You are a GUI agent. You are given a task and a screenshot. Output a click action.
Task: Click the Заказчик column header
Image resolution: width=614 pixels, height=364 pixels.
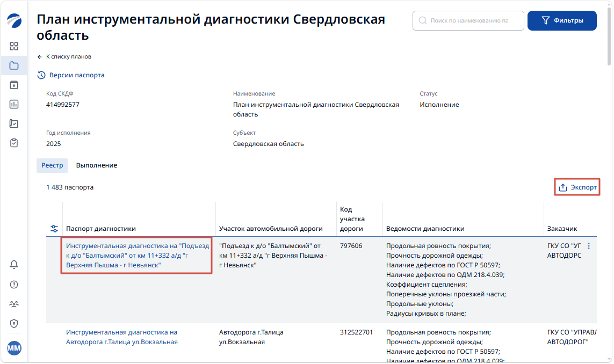pos(562,229)
